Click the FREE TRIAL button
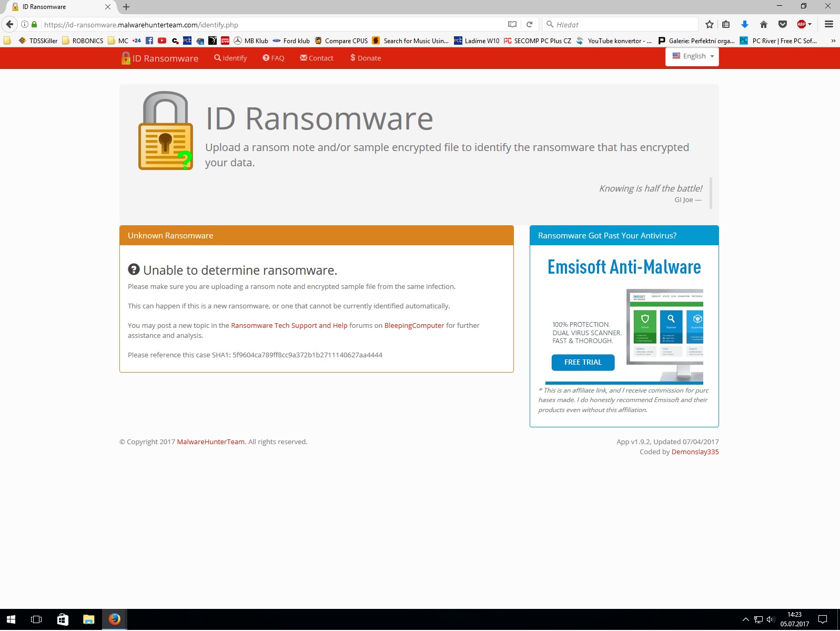Image resolution: width=840 pixels, height=631 pixels. [x=583, y=362]
